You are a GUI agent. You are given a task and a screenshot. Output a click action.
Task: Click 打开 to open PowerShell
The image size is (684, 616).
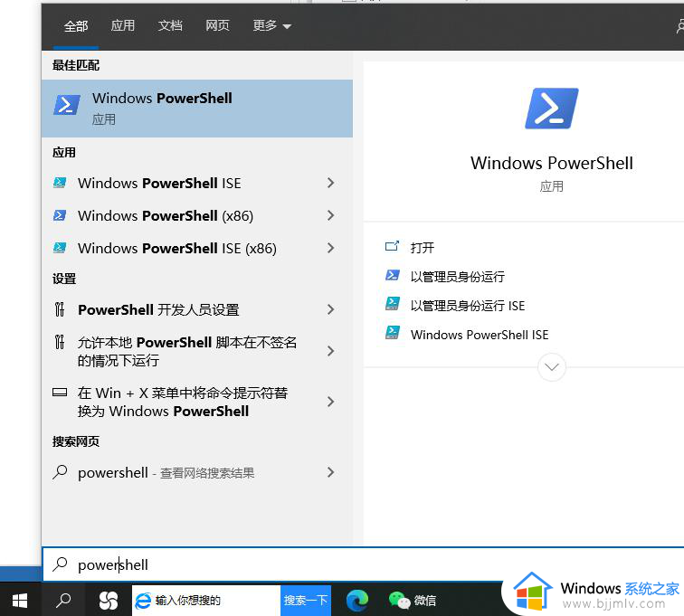(x=422, y=248)
